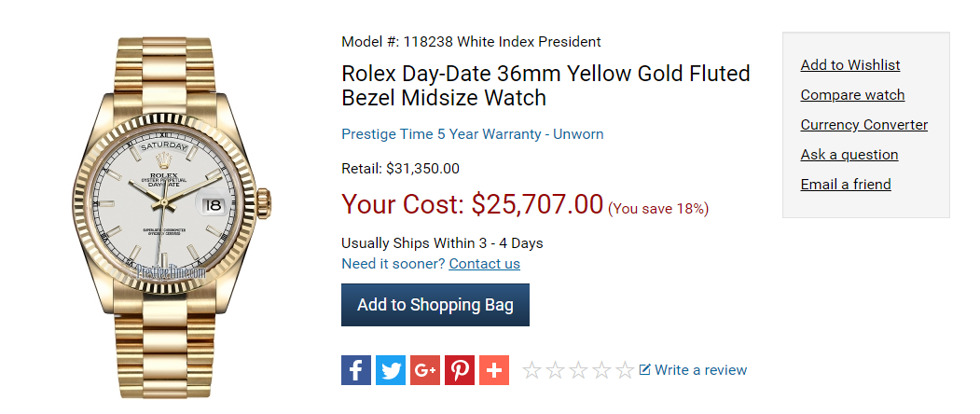This screenshot has height=414, width=980.
Task: Pin the watch on Pinterest
Action: click(460, 370)
